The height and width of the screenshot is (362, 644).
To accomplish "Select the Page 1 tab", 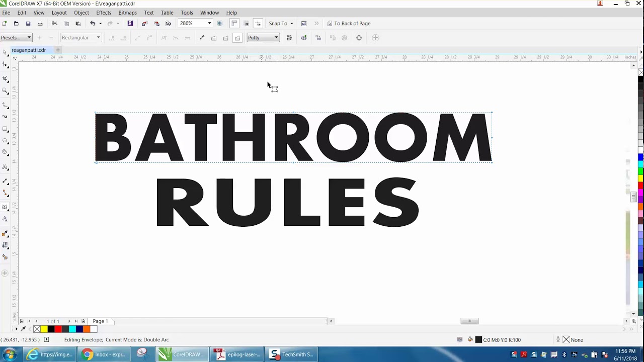I will pos(100,321).
